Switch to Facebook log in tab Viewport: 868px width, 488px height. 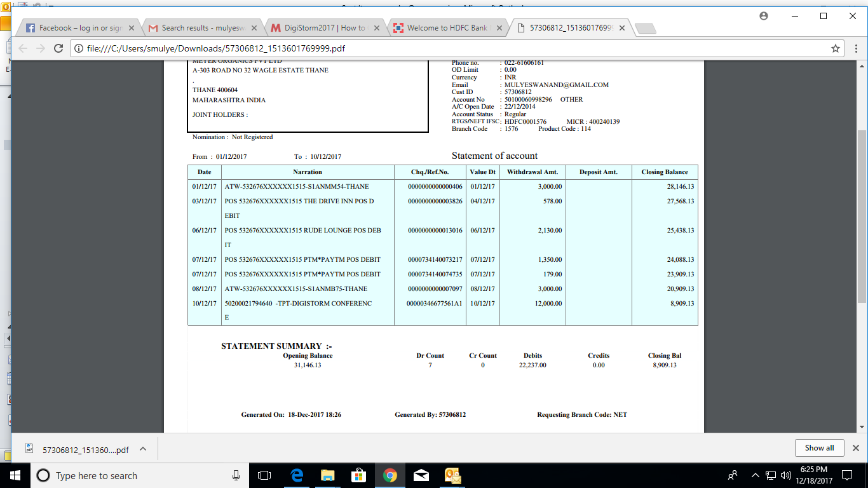click(x=76, y=28)
